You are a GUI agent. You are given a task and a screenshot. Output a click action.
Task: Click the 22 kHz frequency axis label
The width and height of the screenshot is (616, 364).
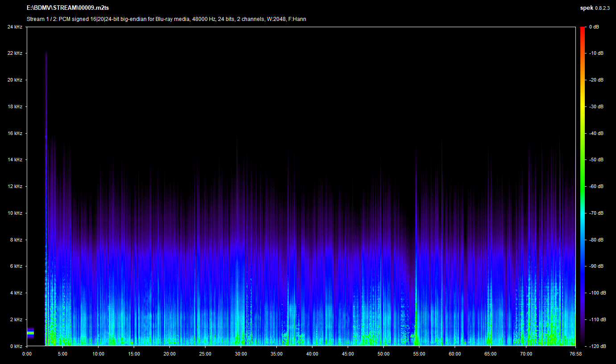point(15,53)
